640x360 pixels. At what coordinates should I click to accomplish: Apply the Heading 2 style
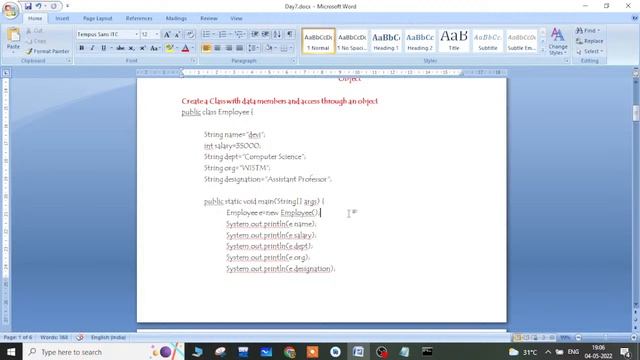[x=420, y=41]
